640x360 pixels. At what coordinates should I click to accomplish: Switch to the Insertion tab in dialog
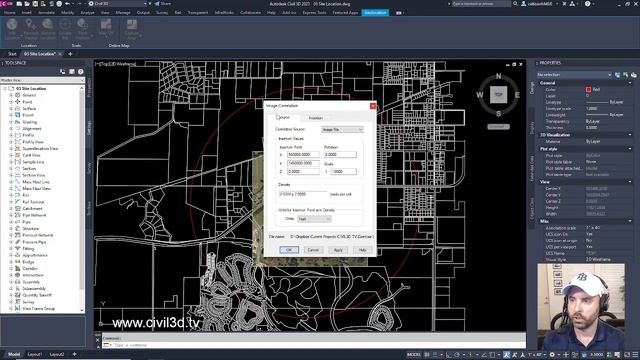coord(316,118)
